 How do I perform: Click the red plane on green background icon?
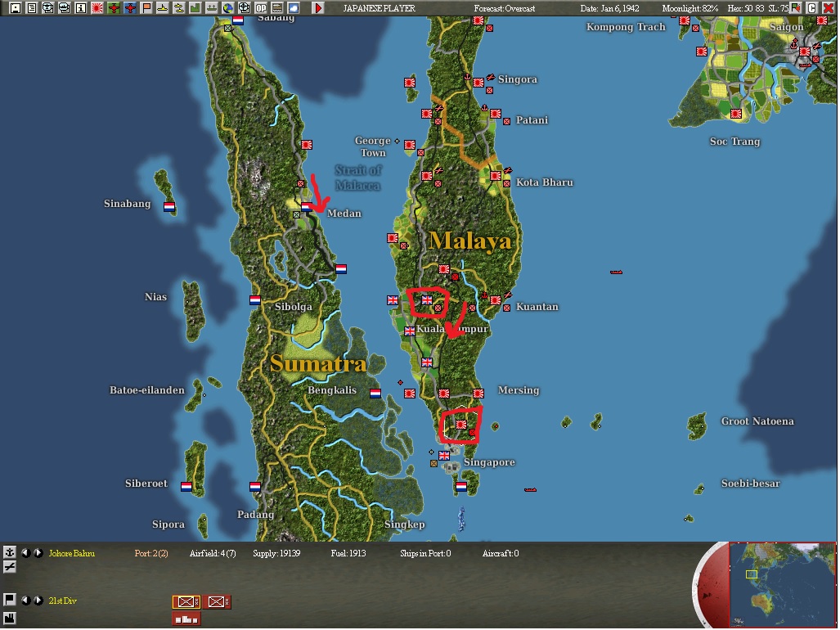pos(114,8)
